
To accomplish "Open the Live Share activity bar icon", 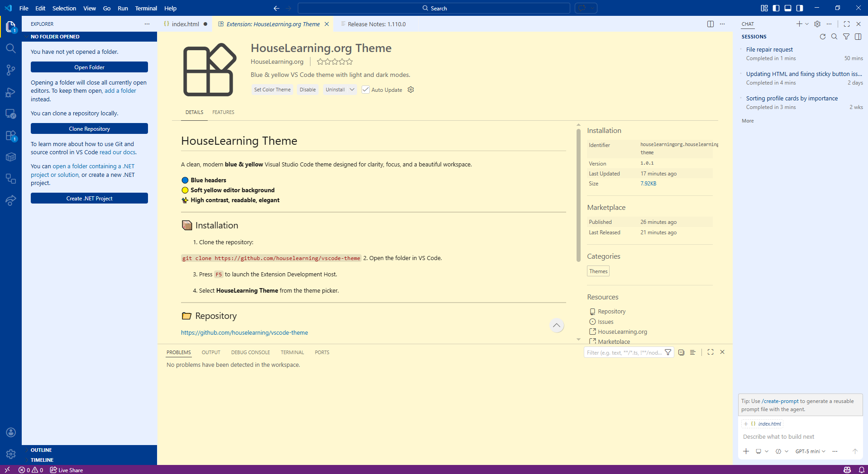I will pyautogui.click(x=11, y=200).
